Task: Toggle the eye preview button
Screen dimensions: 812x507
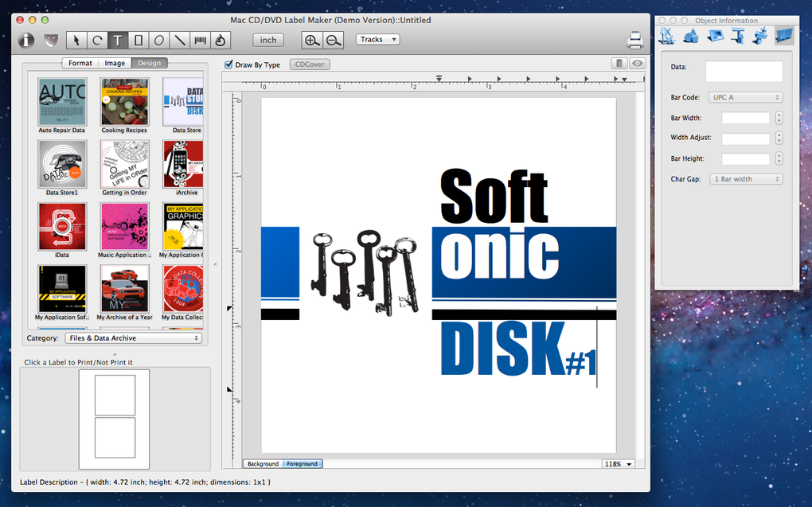Action: click(x=637, y=63)
